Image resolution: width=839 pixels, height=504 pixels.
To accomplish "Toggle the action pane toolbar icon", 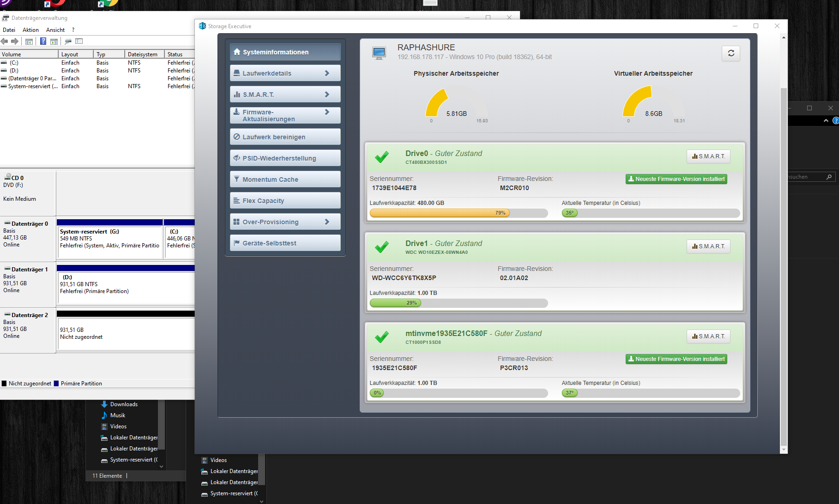I will (54, 42).
